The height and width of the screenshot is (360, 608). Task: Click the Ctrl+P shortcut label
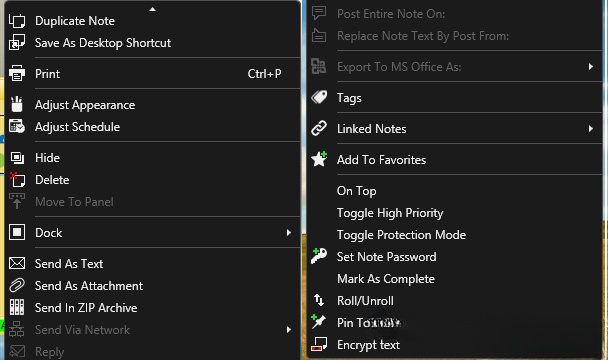264,74
